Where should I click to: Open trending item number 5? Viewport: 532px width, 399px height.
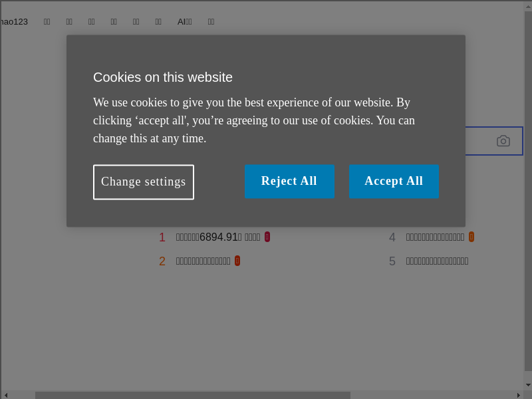[437, 261]
